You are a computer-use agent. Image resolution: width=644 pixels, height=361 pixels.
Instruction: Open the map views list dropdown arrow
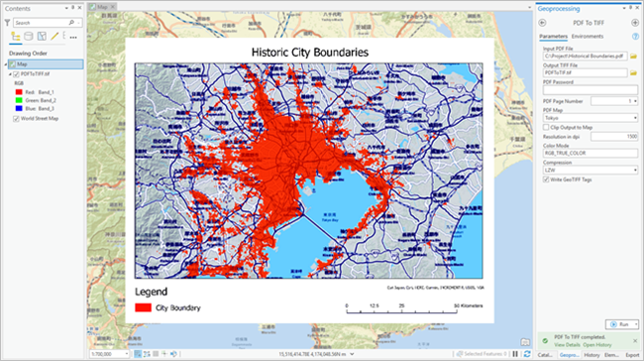[529, 7]
